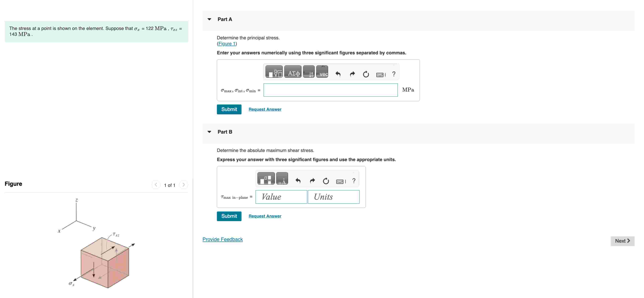
Task: Submit the Part A answer
Action: click(x=229, y=109)
